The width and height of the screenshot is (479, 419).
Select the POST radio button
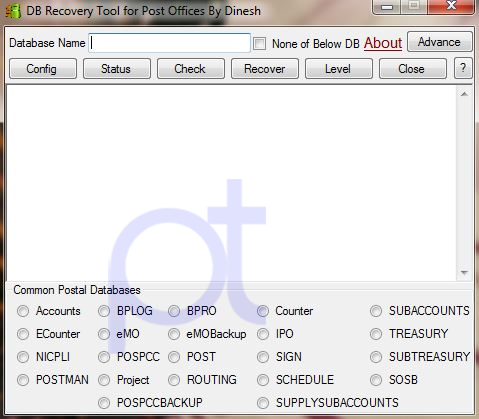pyautogui.click(x=174, y=357)
